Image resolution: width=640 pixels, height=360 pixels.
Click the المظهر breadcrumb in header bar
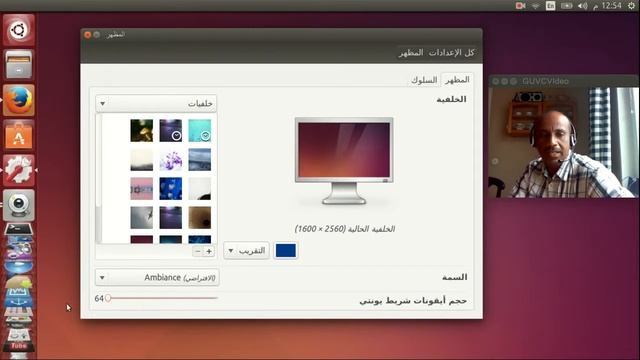pyautogui.click(x=411, y=53)
